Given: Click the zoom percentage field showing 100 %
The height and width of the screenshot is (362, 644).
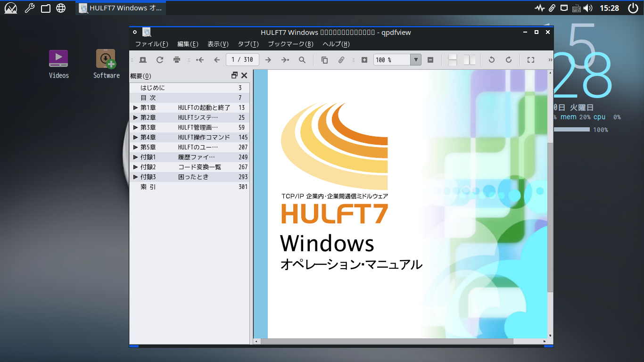Looking at the screenshot, I should click(392, 60).
